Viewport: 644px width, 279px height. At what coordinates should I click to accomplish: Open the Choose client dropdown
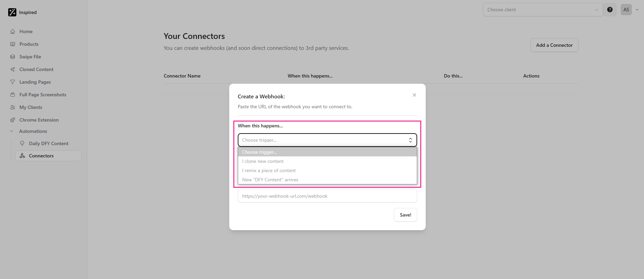tap(543, 10)
